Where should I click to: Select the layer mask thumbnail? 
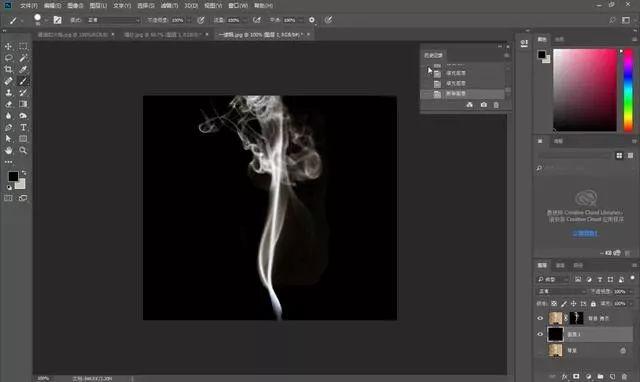click(576, 318)
